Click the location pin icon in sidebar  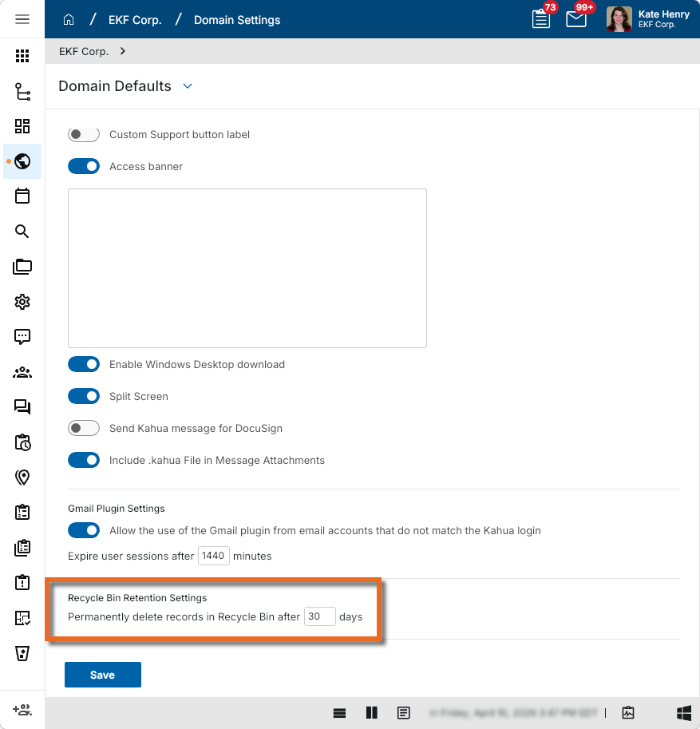pos(22,477)
